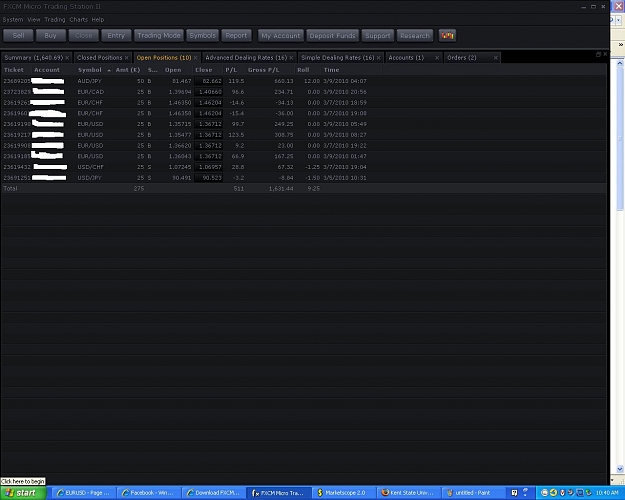Close the Simple Dealing Rates tab

point(379,58)
